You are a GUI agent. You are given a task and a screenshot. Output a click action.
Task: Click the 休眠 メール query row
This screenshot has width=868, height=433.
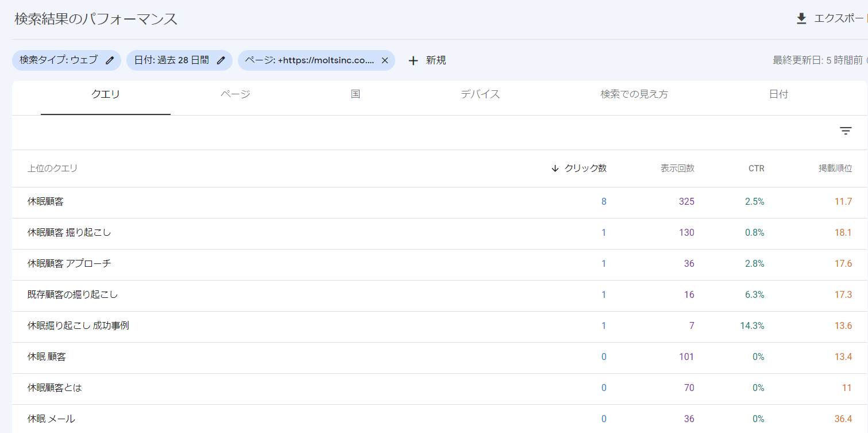click(x=51, y=419)
